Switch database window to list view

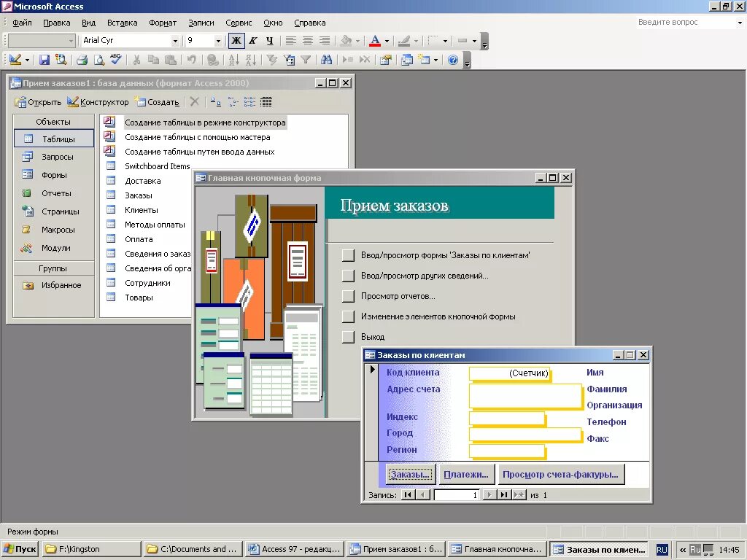tap(249, 102)
